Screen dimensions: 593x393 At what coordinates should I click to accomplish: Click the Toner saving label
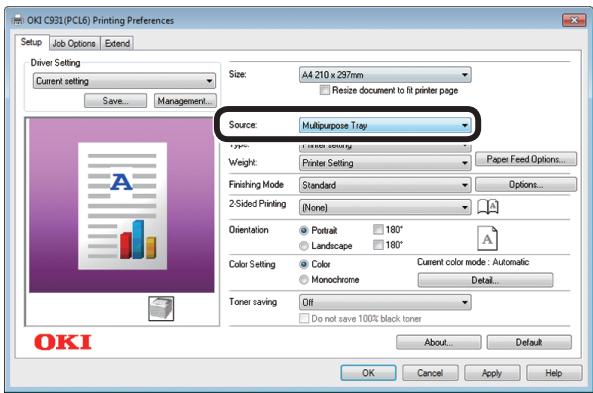coord(253,302)
